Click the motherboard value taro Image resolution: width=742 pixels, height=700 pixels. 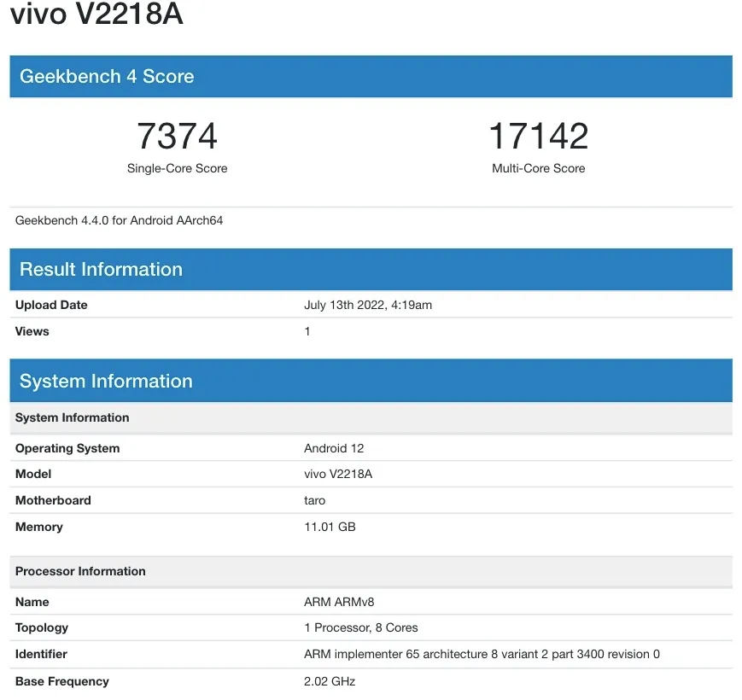[x=314, y=500]
